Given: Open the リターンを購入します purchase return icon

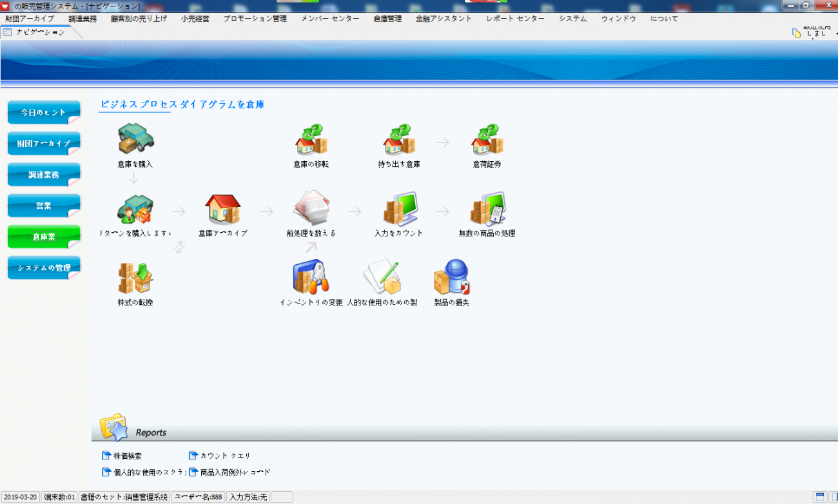Looking at the screenshot, I should click(135, 209).
